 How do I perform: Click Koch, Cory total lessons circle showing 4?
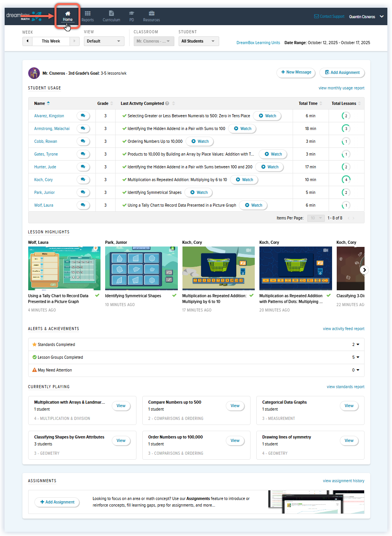(346, 180)
